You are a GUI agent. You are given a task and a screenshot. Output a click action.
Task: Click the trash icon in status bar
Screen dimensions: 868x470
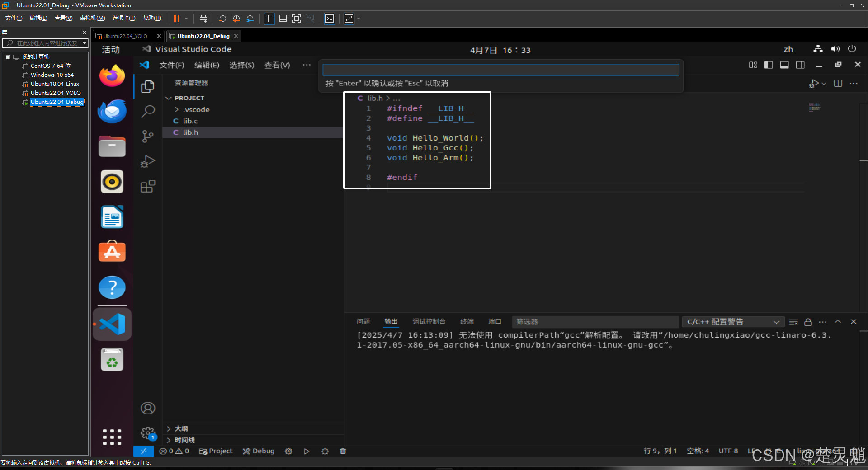(x=343, y=451)
